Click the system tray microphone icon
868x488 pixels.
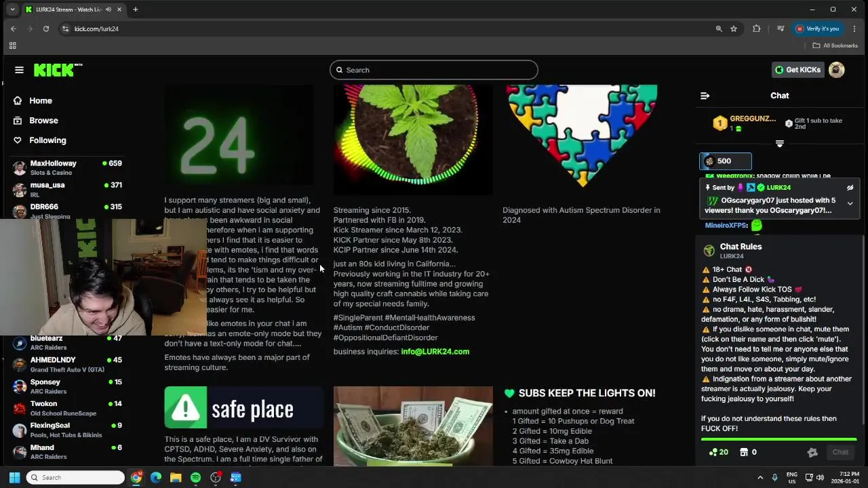point(774,478)
